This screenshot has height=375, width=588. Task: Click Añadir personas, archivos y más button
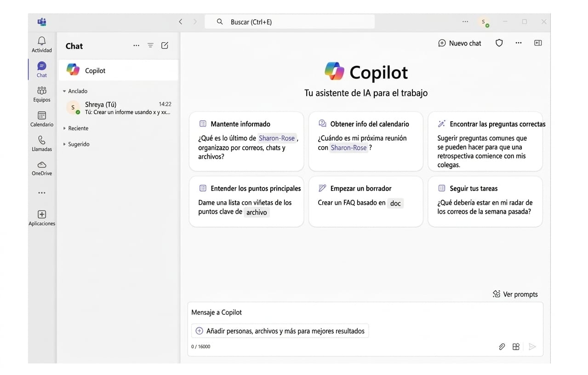(x=280, y=331)
